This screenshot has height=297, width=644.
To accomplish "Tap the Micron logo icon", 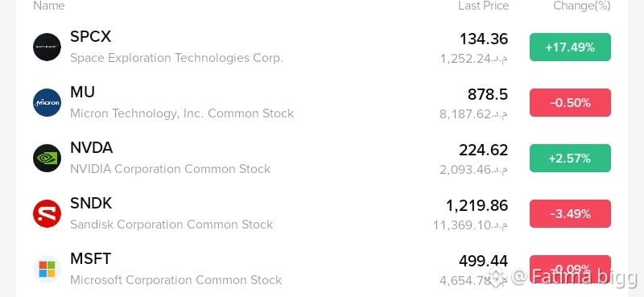I will [47, 102].
